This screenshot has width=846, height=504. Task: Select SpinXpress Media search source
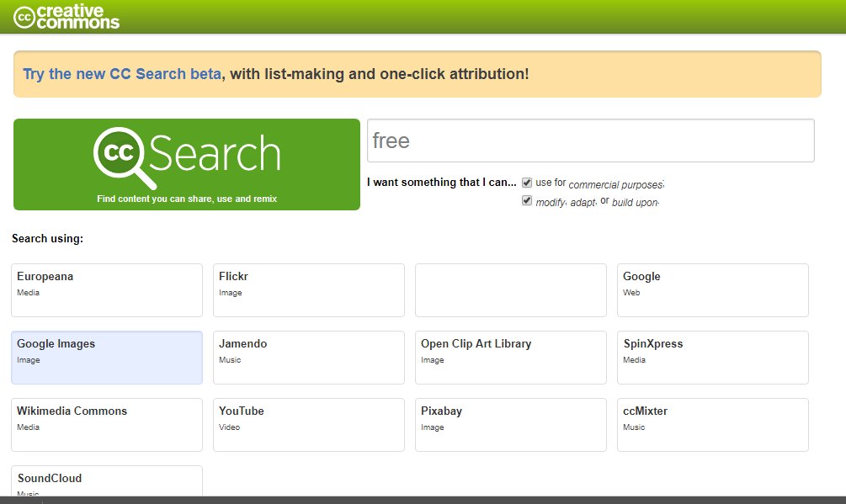click(x=713, y=358)
